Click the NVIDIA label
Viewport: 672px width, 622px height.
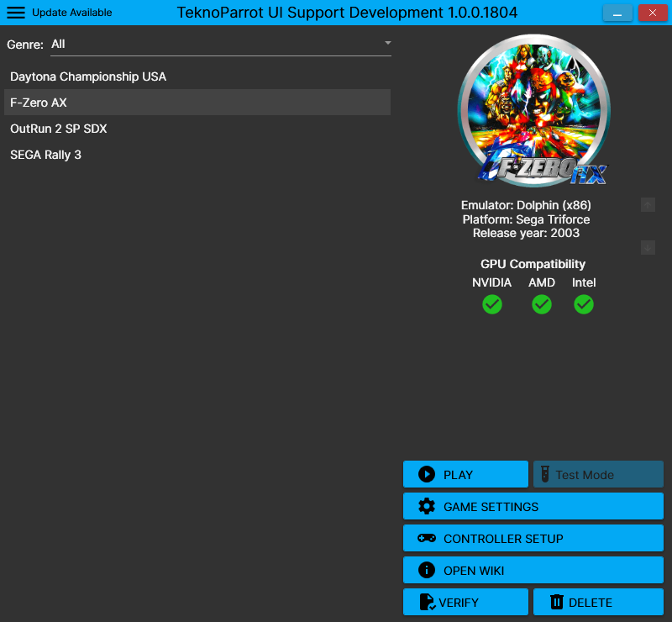point(491,282)
